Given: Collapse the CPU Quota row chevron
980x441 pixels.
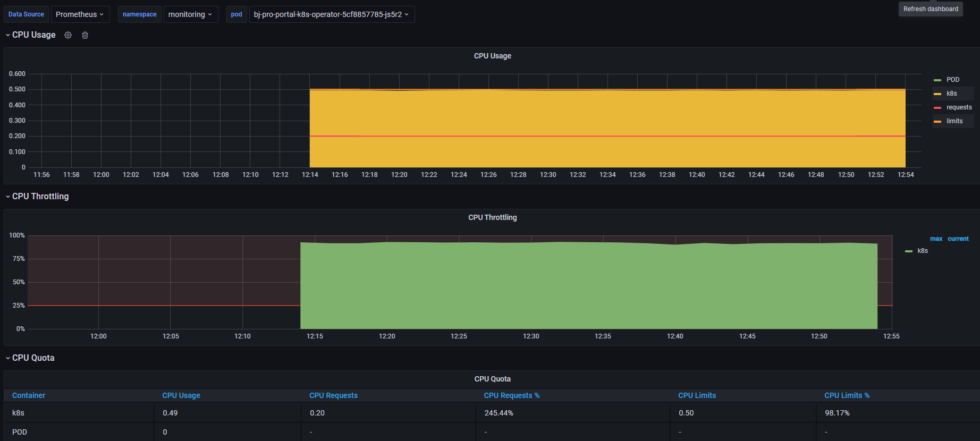Looking at the screenshot, I should point(8,358).
